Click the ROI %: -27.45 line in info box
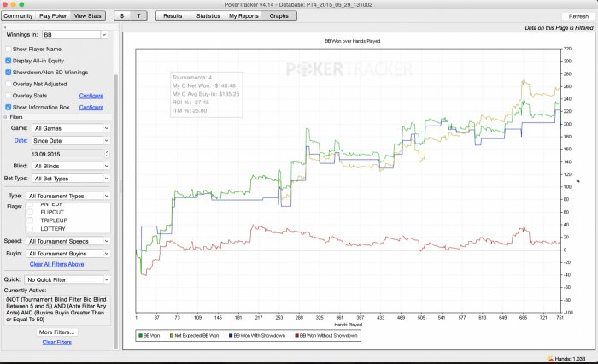The height and width of the screenshot is (364, 598). (x=191, y=103)
